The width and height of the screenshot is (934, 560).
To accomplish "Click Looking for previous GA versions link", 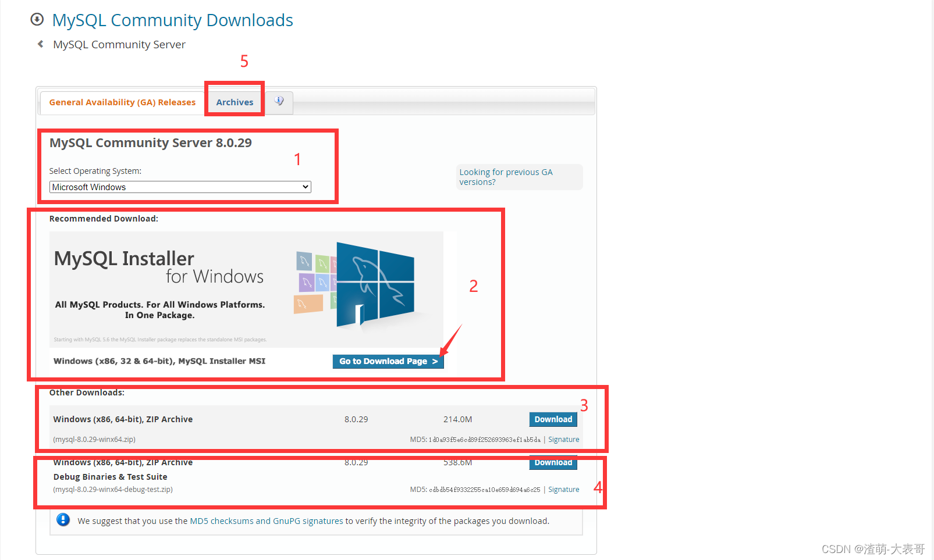I will 506,177.
